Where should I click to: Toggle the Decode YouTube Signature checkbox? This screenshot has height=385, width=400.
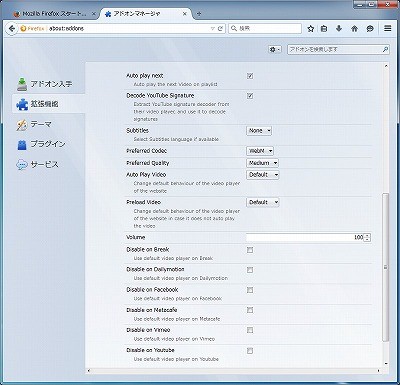pyautogui.click(x=250, y=96)
